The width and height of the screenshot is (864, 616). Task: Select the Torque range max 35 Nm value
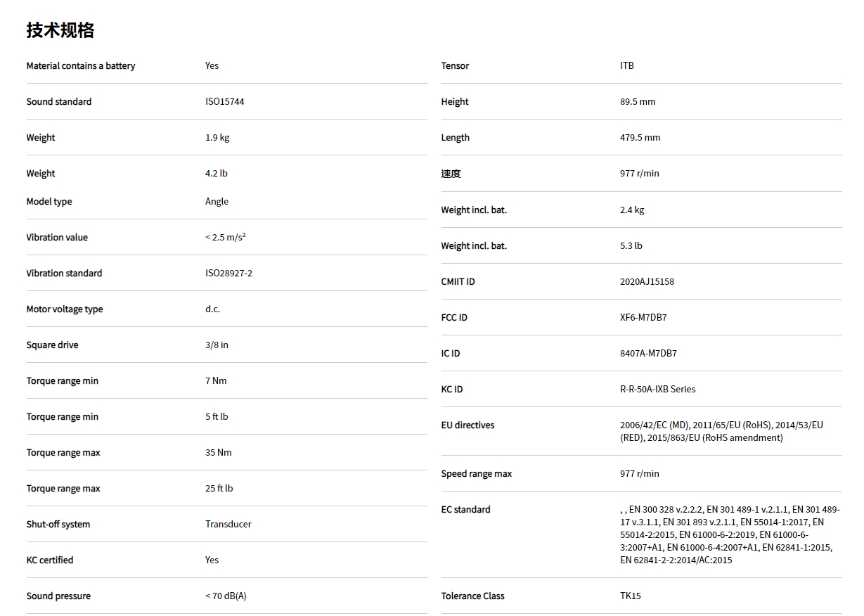(x=218, y=453)
